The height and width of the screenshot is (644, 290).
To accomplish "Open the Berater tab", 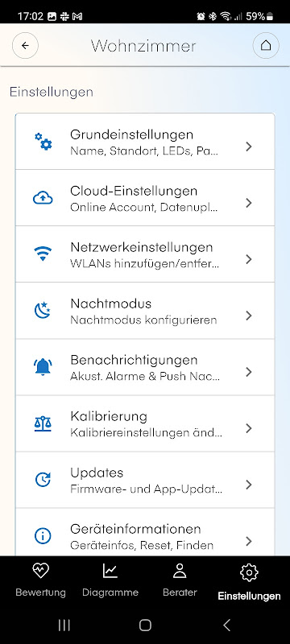I will click(180, 580).
